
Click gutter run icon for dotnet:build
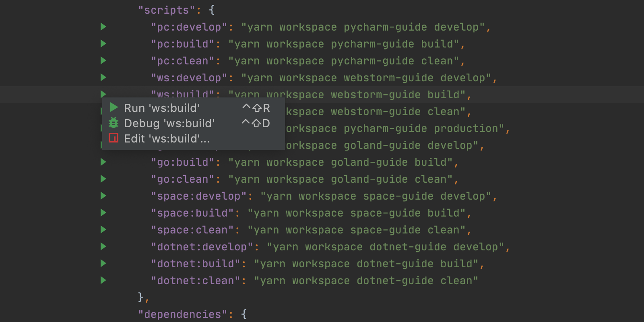click(x=103, y=264)
